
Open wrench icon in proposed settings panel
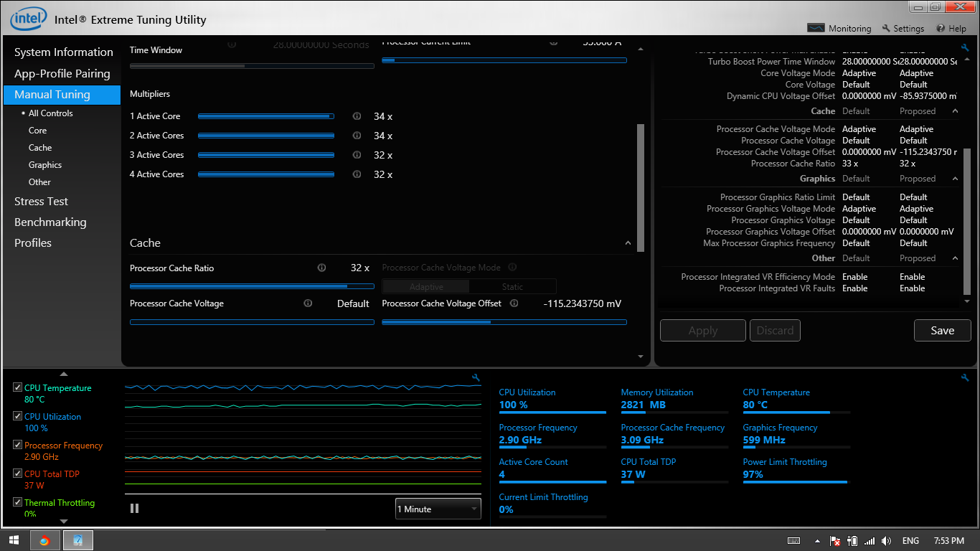pos(965,47)
